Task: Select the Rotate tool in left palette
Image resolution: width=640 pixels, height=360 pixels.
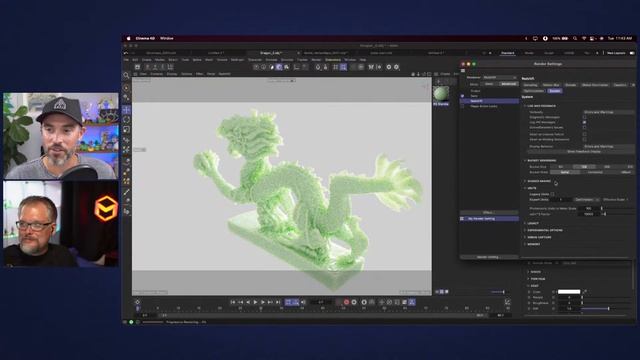Action: 127,120
